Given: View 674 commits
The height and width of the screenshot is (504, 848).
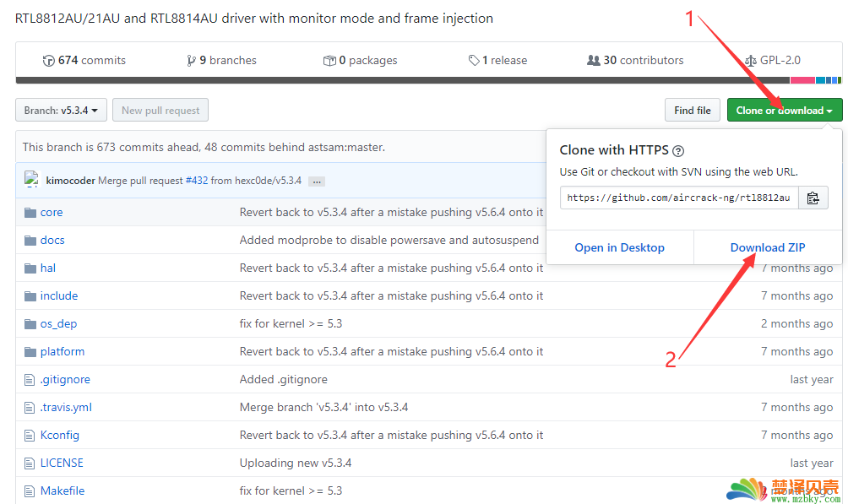Looking at the screenshot, I should click(x=84, y=61).
